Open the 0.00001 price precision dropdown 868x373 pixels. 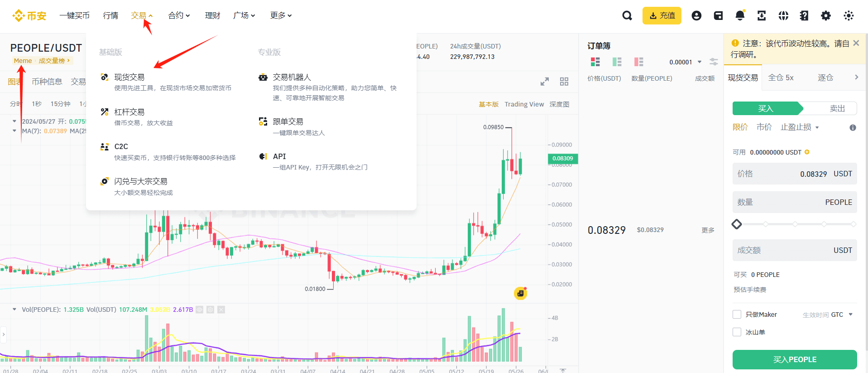pyautogui.click(x=685, y=62)
